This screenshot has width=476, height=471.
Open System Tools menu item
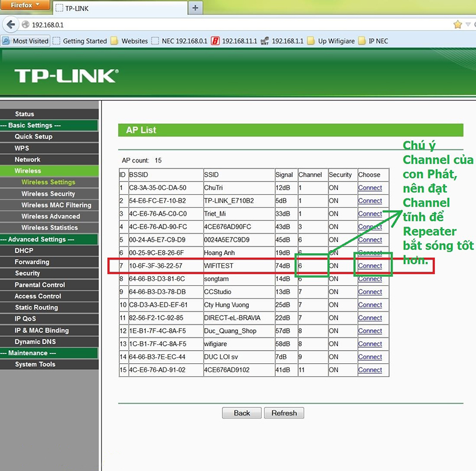(x=49, y=364)
